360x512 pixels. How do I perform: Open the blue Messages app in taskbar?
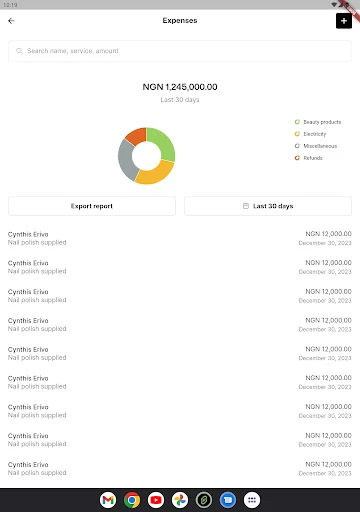click(228, 500)
